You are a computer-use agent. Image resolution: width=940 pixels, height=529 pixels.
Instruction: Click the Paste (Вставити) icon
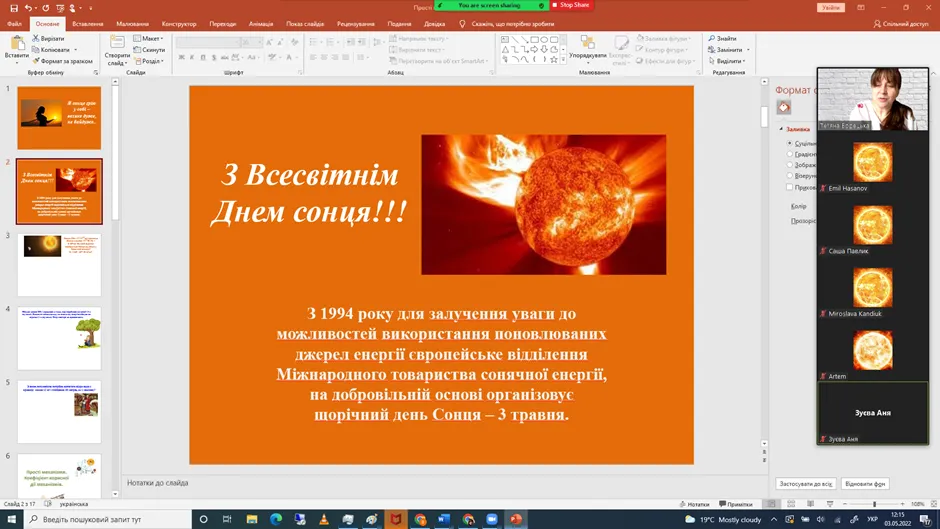click(x=16, y=44)
